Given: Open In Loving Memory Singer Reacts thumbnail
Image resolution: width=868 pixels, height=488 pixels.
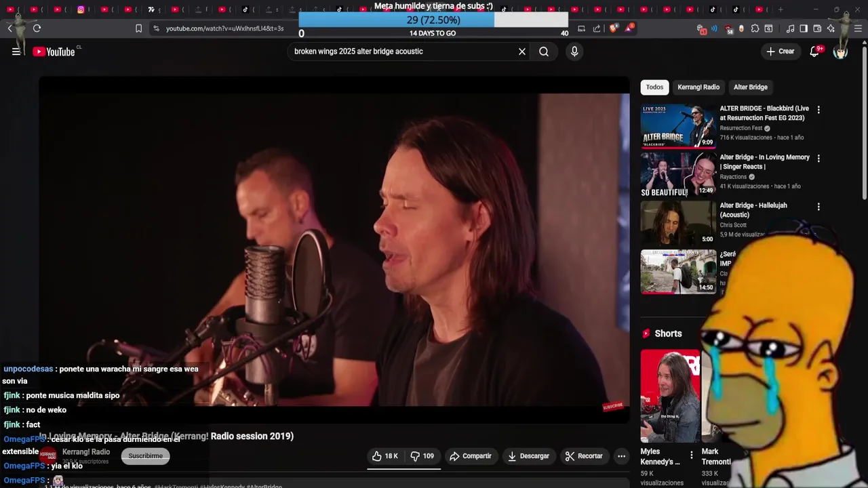Looking at the screenshot, I should coord(678,174).
